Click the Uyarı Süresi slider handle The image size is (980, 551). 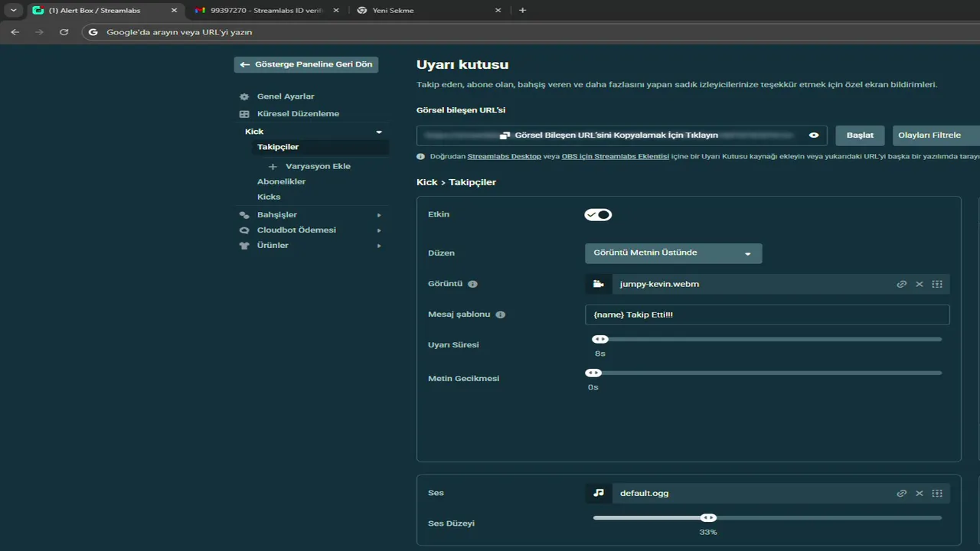pyautogui.click(x=600, y=339)
